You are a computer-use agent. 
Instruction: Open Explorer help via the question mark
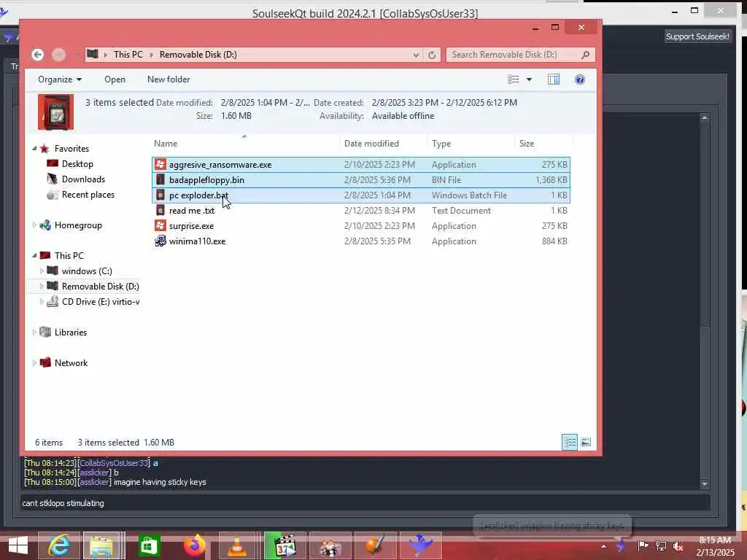pos(580,79)
